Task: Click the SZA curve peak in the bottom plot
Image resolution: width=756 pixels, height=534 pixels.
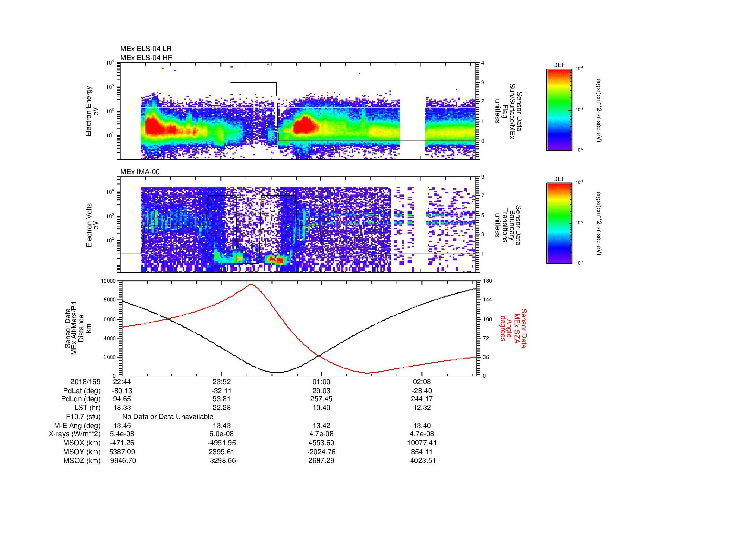Action: coord(251,285)
